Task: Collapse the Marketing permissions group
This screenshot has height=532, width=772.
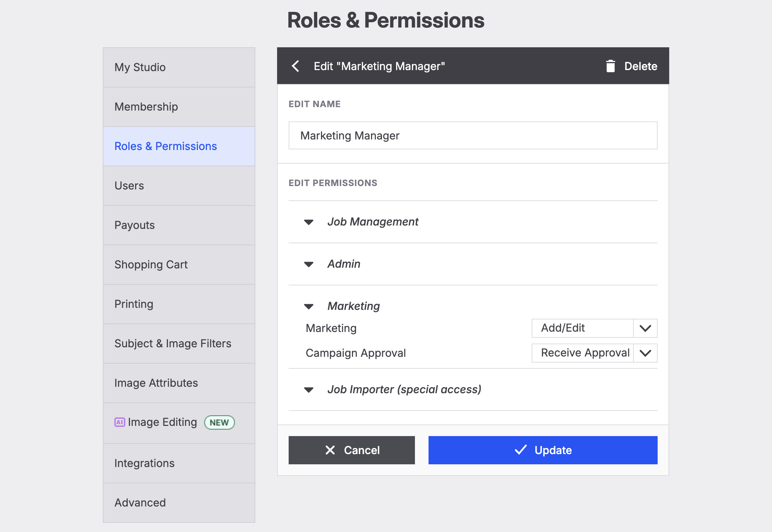Action: pos(309,306)
